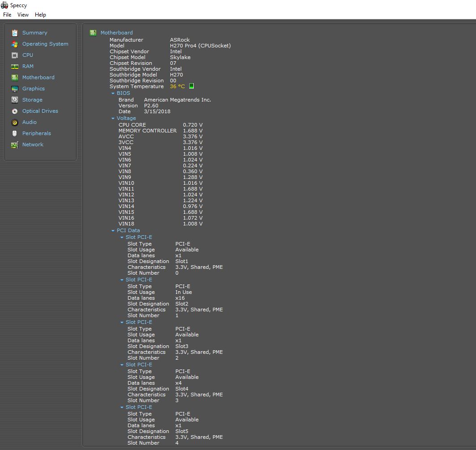Click the green system temperature indicator

tap(191, 86)
